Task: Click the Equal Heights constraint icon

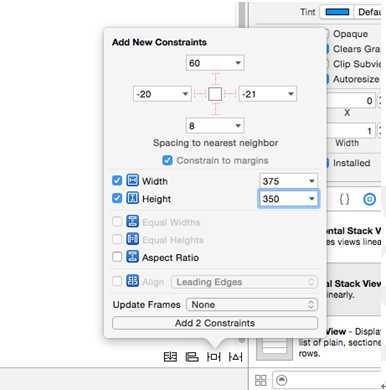Action: [x=132, y=239]
